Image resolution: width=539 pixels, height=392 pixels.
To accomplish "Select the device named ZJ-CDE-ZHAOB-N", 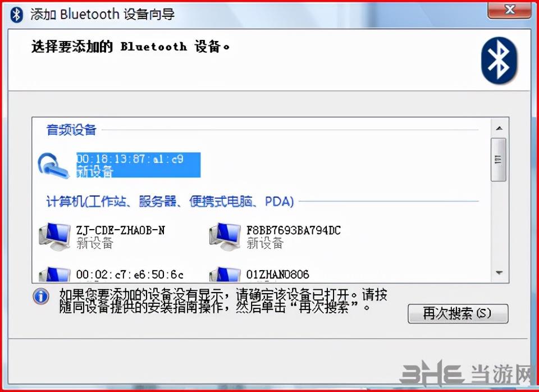I will coord(120,236).
